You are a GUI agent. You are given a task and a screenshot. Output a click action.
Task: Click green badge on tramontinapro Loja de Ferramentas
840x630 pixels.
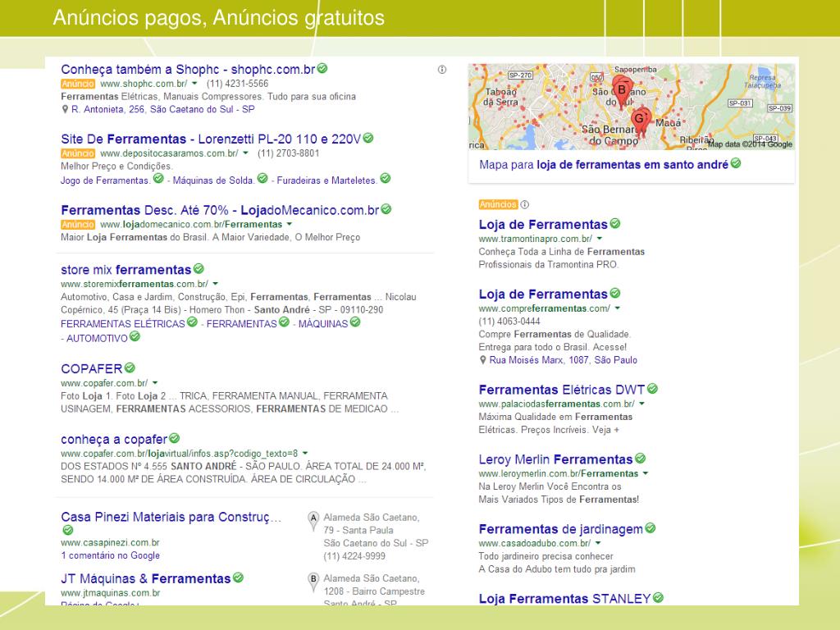click(615, 223)
